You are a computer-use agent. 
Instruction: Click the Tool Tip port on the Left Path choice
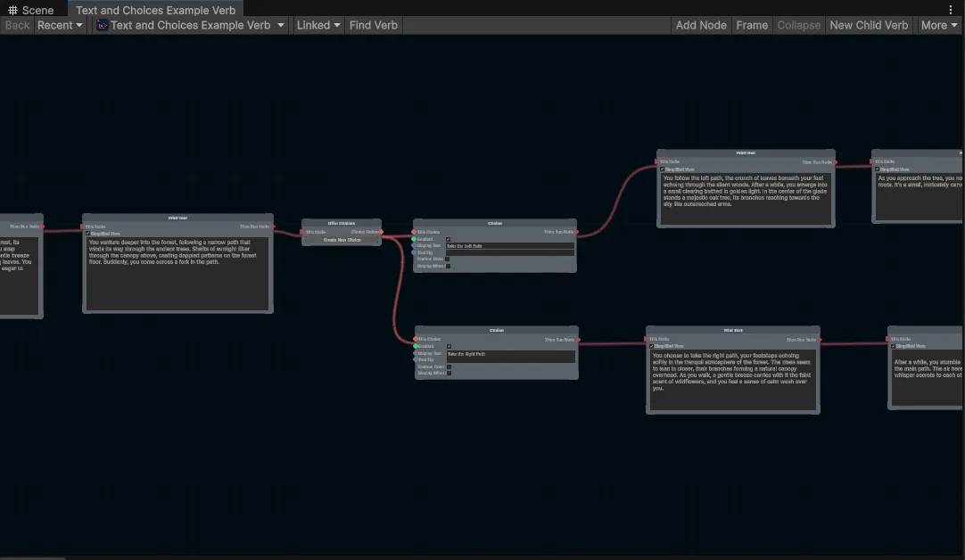[414, 252]
